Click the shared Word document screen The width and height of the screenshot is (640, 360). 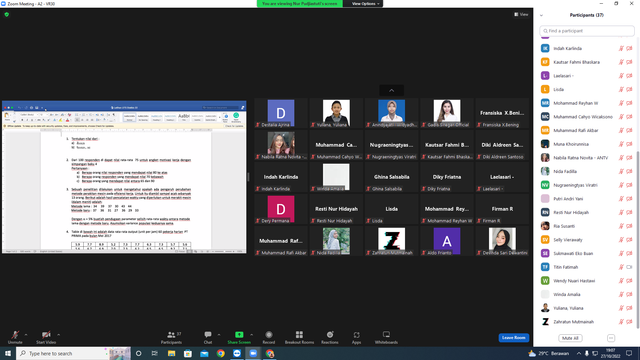(x=124, y=177)
